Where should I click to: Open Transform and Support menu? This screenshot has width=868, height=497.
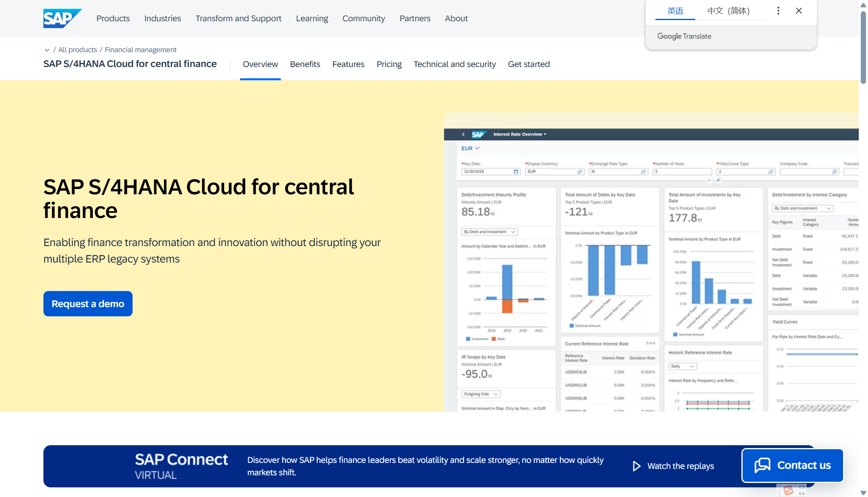point(238,18)
